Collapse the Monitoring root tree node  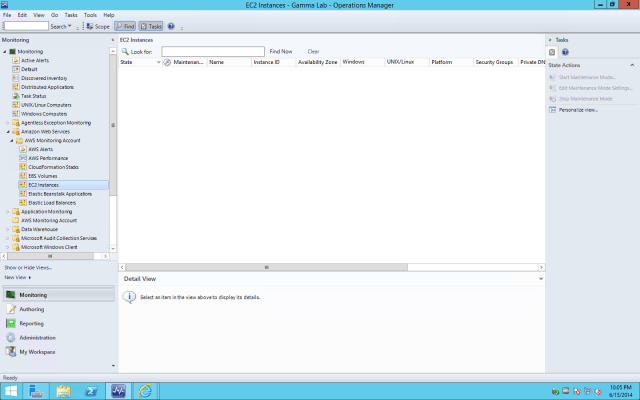click(5, 51)
